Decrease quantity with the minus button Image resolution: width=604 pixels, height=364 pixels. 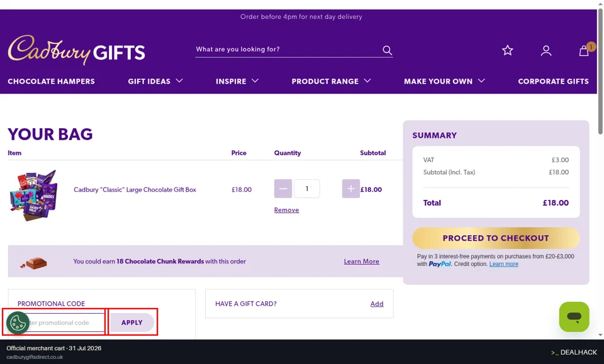coord(282,189)
